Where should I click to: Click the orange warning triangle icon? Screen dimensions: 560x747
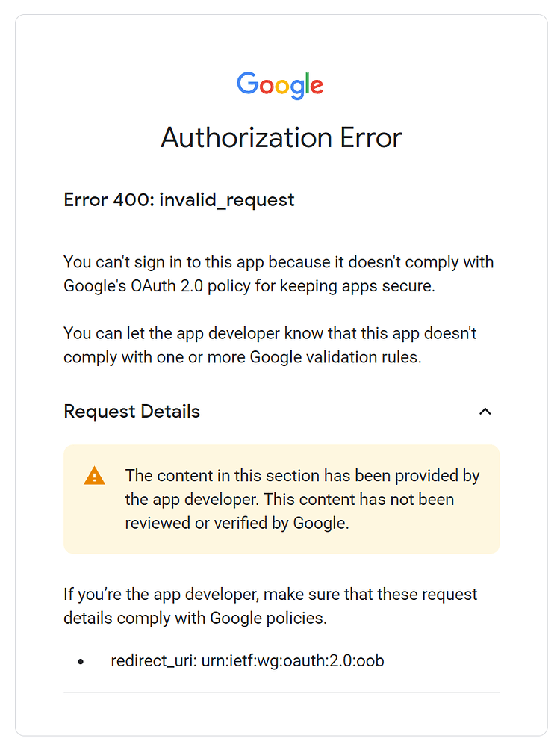(95, 476)
